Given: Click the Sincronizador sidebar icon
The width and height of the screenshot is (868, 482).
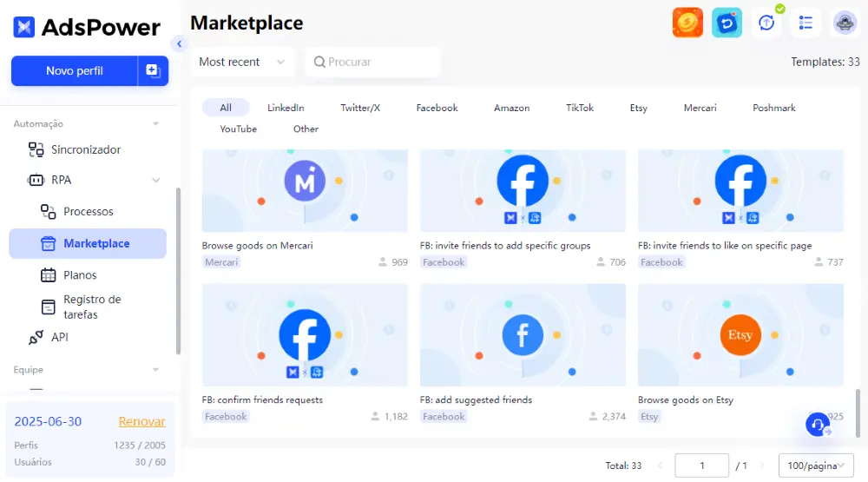Looking at the screenshot, I should 36,149.
